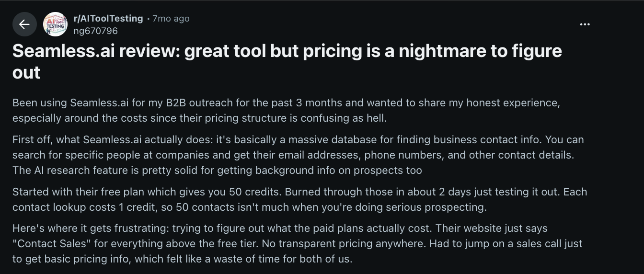The width and height of the screenshot is (644, 274).
Task: Open user ng670796's profile
Action: pos(95,31)
